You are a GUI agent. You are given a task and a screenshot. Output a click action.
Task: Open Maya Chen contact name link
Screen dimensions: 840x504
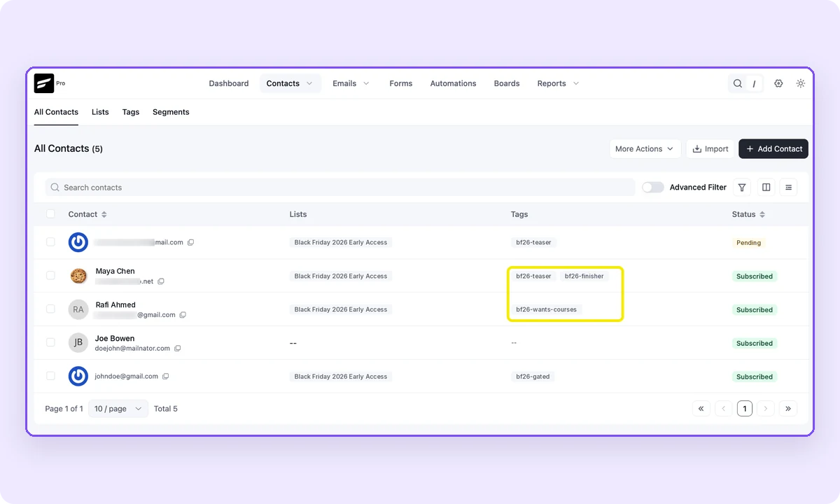[x=115, y=271]
